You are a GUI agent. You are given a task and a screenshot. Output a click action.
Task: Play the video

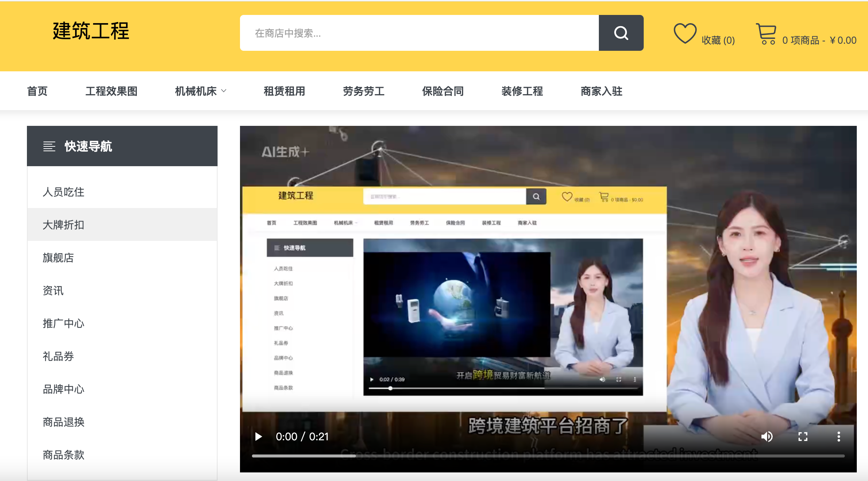[x=258, y=437]
